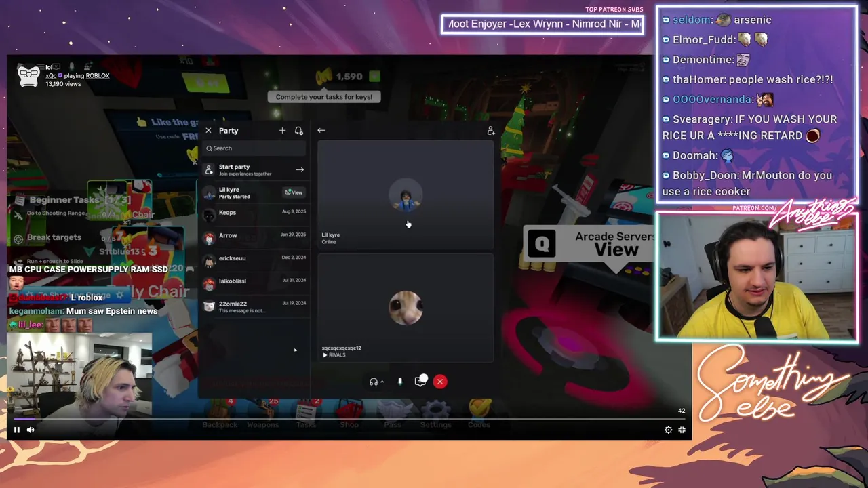The width and height of the screenshot is (868, 488).
Task: Open the game Settings in bottom bar
Action: point(435,415)
